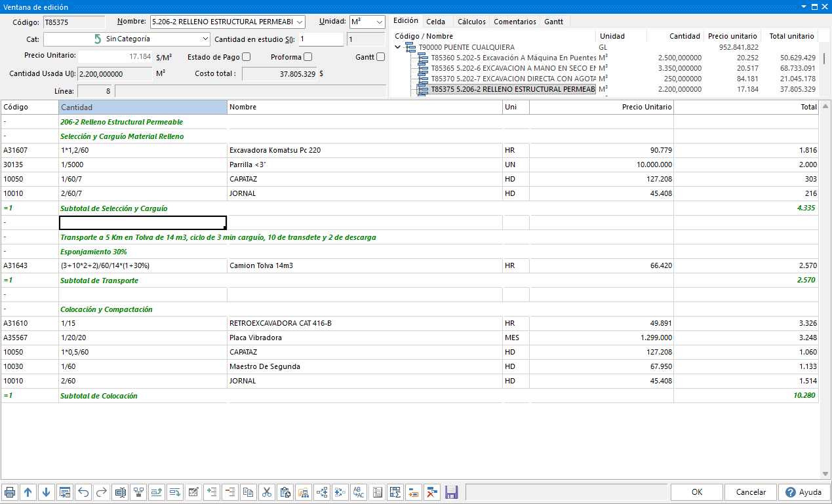
Task: Click the Placa Vibradora name cell
Action: pos(365,338)
